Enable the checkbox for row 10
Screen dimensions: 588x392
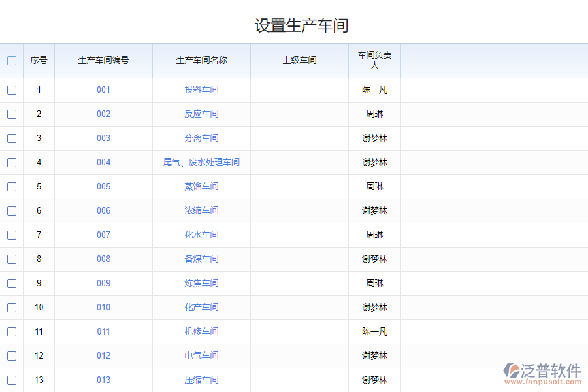(12, 308)
